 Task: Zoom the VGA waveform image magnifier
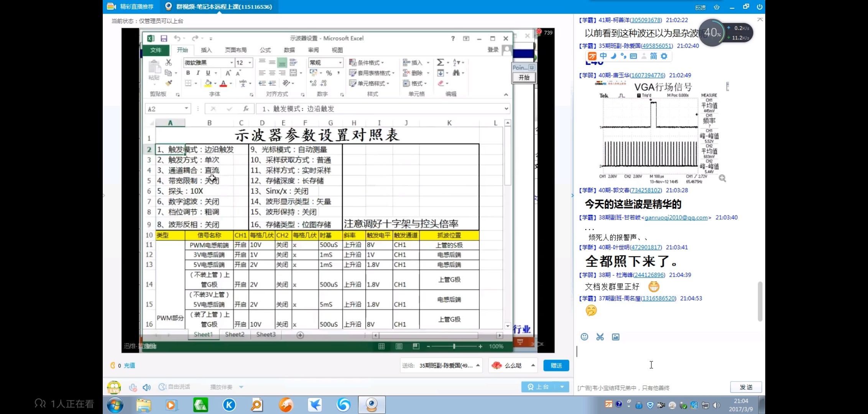point(722,178)
